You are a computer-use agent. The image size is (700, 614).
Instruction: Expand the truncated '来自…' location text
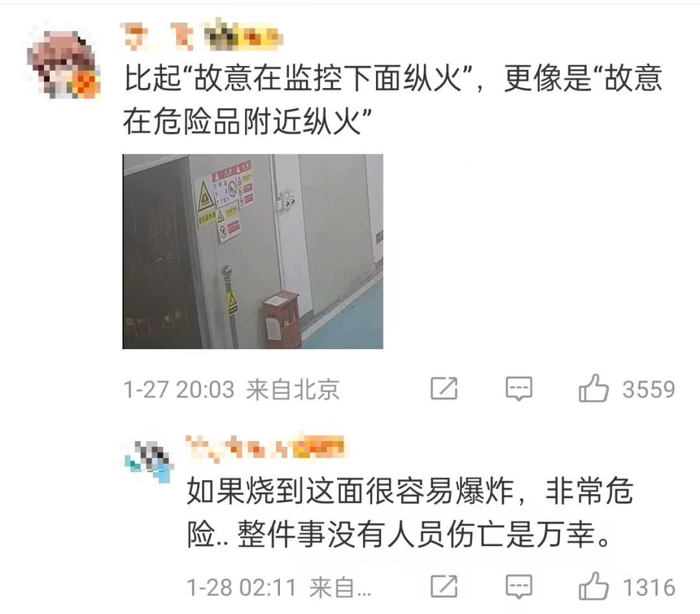340,587
